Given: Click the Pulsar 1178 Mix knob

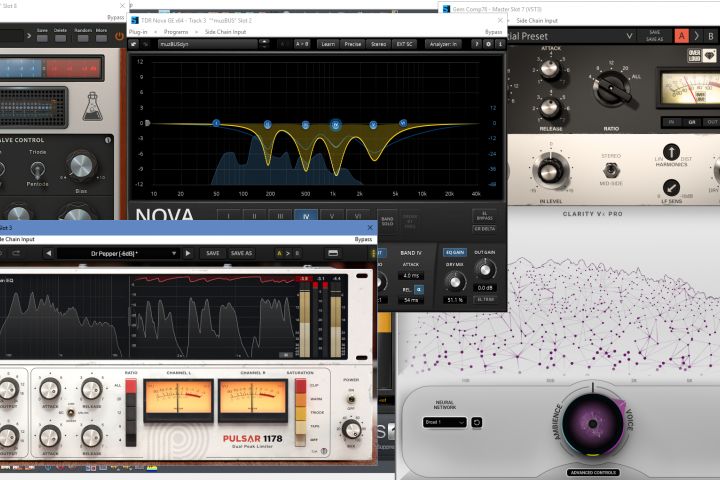Looking at the screenshot, I should pos(351,430).
